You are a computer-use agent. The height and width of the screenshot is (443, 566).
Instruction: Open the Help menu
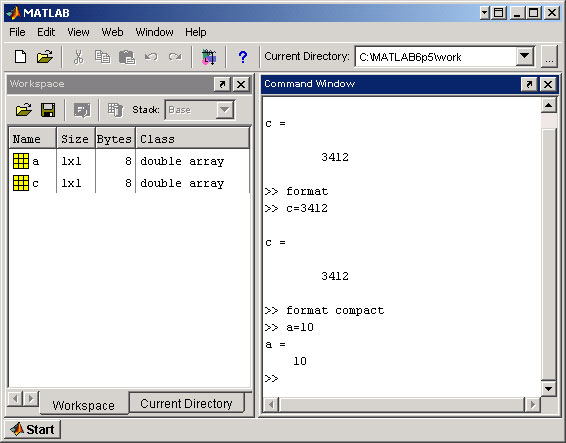tap(196, 32)
